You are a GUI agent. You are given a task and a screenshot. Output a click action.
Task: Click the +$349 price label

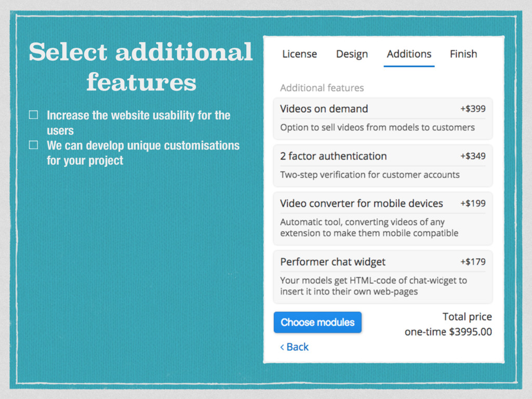coord(473,156)
